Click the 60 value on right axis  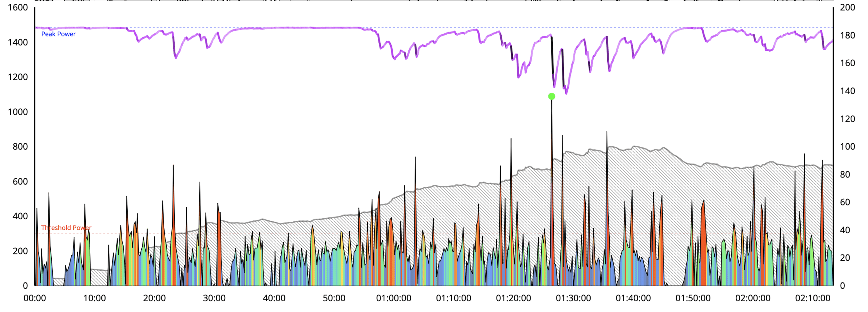pyautogui.click(x=845, y=202)
